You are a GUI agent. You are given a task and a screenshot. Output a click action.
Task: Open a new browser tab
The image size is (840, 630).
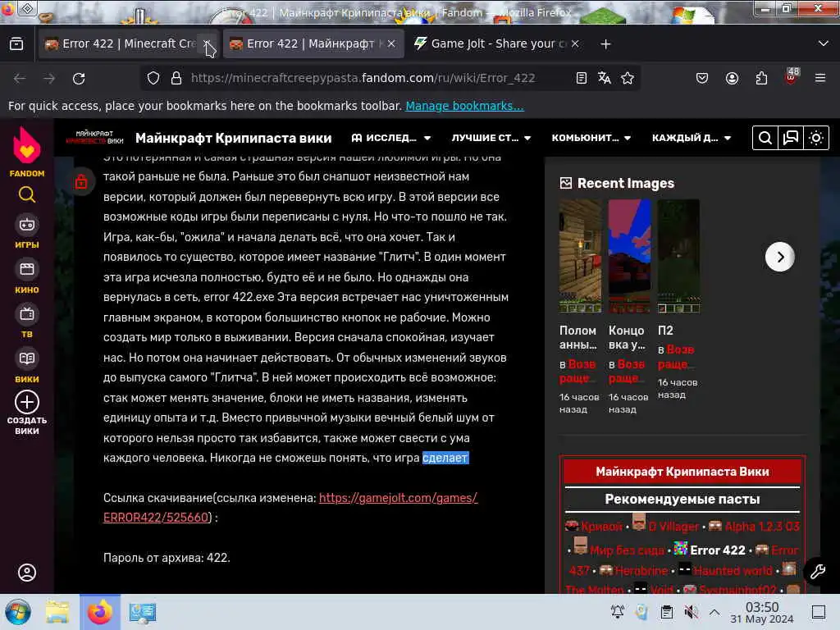[605, 44]
